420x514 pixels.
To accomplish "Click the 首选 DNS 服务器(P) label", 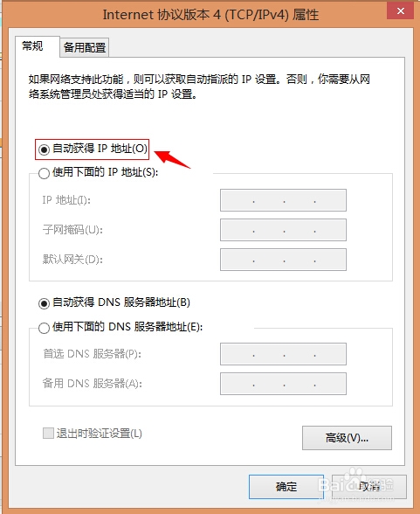I will tap(92, 354).
